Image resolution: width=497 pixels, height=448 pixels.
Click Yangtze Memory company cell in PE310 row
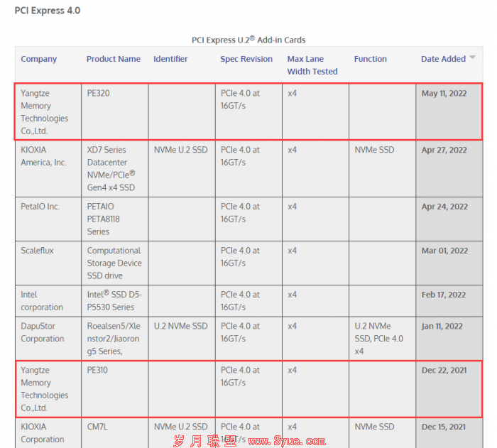coord(48,388)
